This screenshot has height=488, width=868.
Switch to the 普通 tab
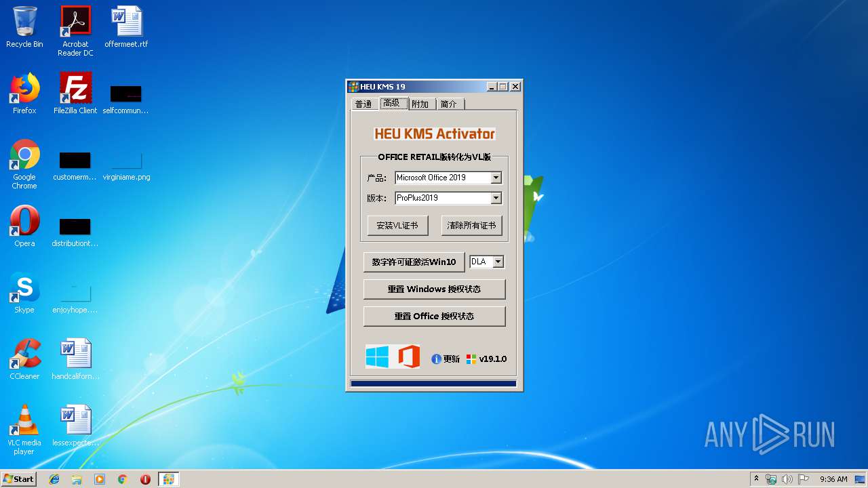pos(364,104)
